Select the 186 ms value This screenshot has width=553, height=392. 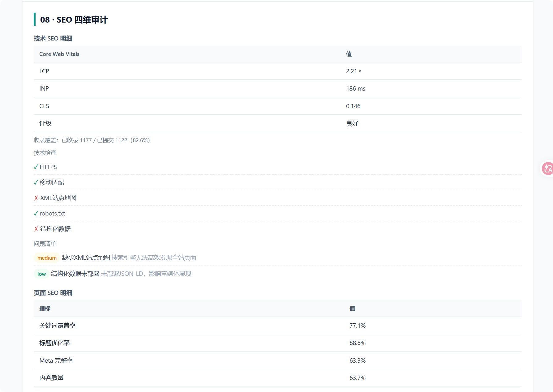356,88
